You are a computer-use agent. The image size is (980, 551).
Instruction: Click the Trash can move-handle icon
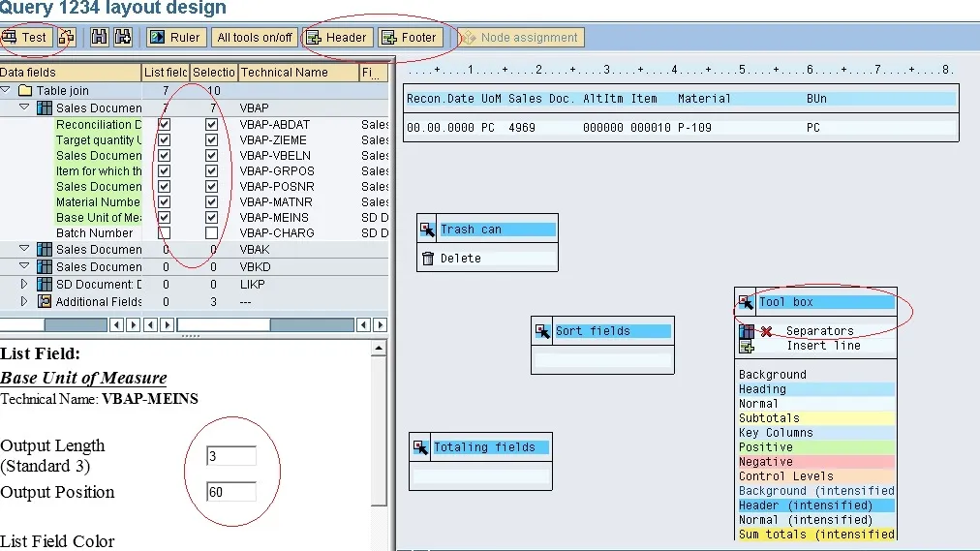click(427, 230)
